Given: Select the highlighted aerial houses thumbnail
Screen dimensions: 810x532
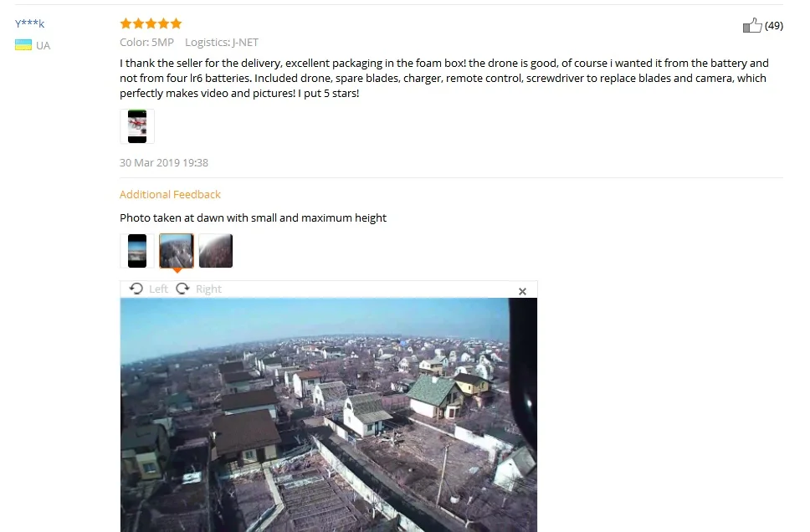Looking at the screenshot, I should (177, 250).
